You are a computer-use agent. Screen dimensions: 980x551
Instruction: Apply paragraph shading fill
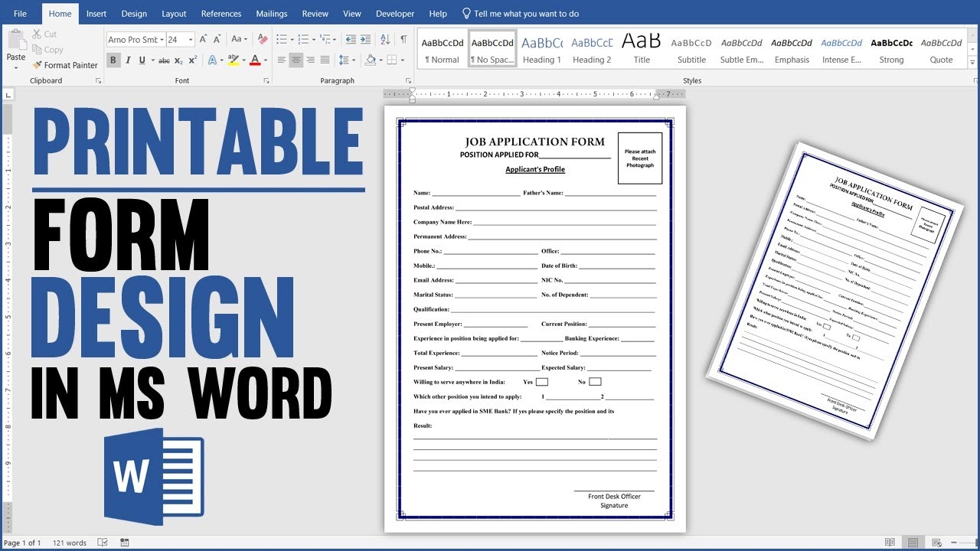click(x=371, y=60)
